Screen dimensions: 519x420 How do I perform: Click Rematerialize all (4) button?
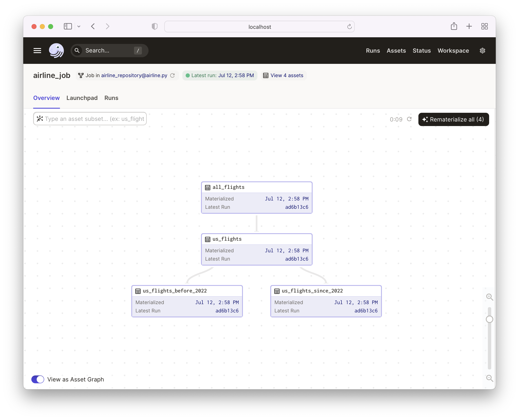[453, 119]
